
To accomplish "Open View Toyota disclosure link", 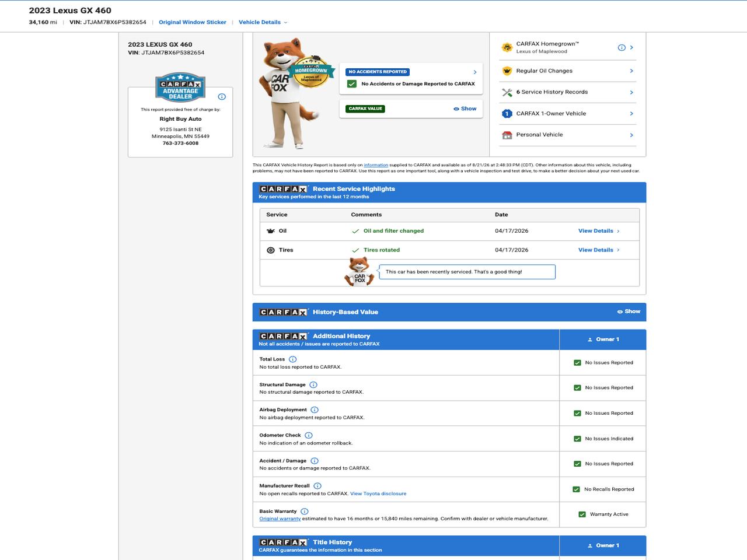I will pyautogui.click(x=378, y=494).
